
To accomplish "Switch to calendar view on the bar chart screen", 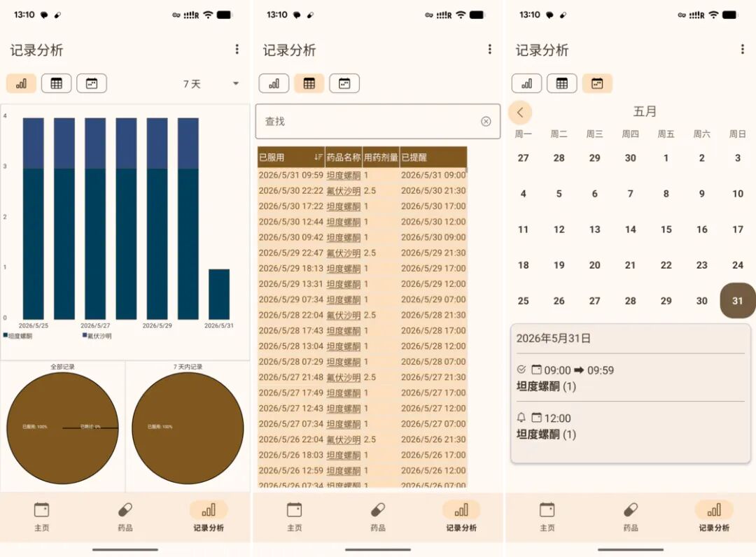I will [92, 83].
